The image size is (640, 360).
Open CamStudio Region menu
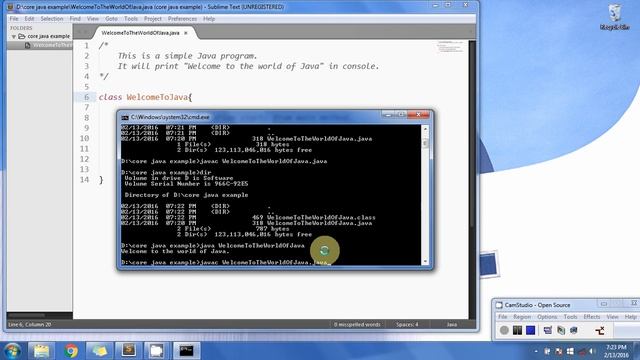(522, 317)
